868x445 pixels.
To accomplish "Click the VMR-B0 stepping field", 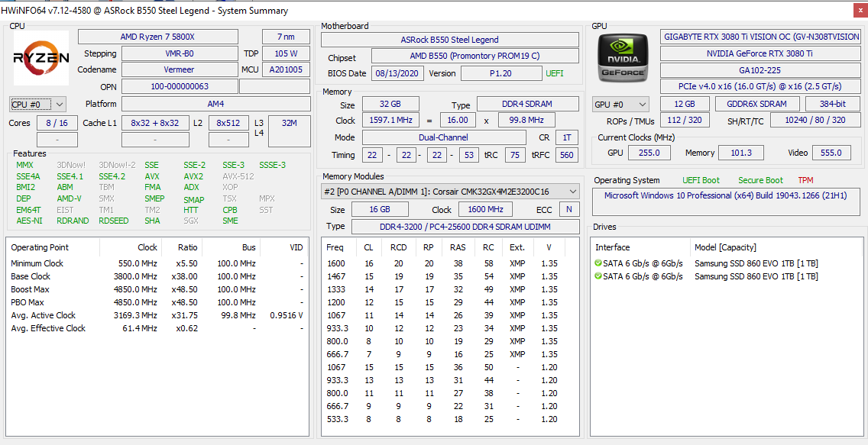I will (179, 53).
